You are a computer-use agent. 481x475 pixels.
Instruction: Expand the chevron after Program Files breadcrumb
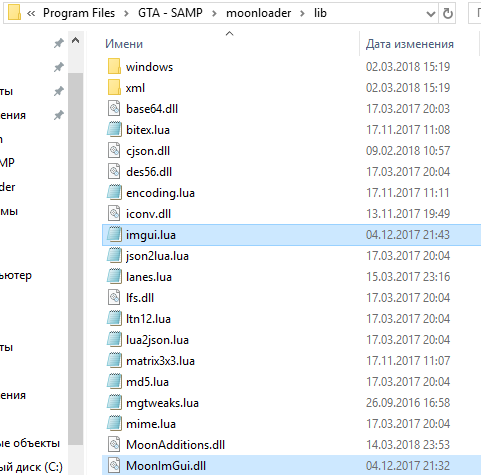coord(126,14)
